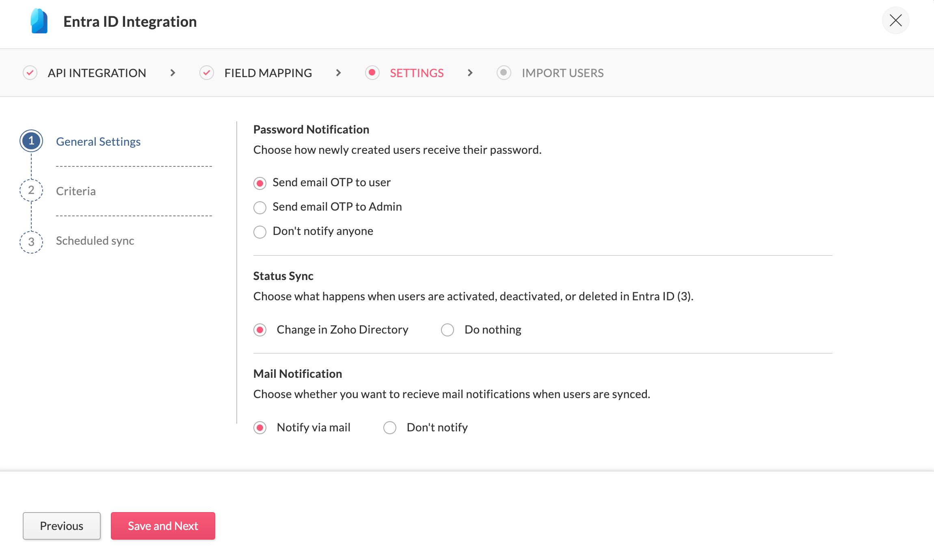Close the Entra ID Integration dialog
Image resolution: width=934 pixels, height=560 pixels.
tap(895, 20)
